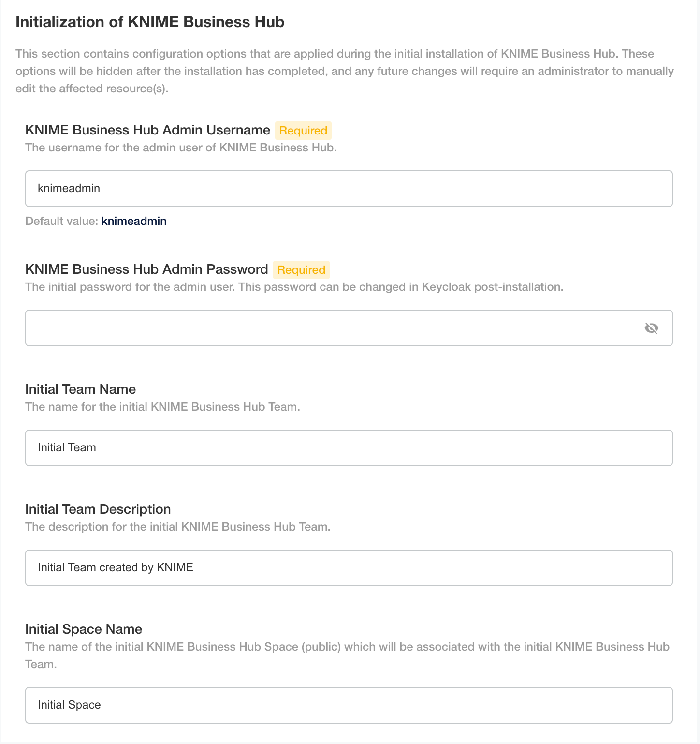Click the 'Initialization of KNIME Business Hub' heading

150,22
